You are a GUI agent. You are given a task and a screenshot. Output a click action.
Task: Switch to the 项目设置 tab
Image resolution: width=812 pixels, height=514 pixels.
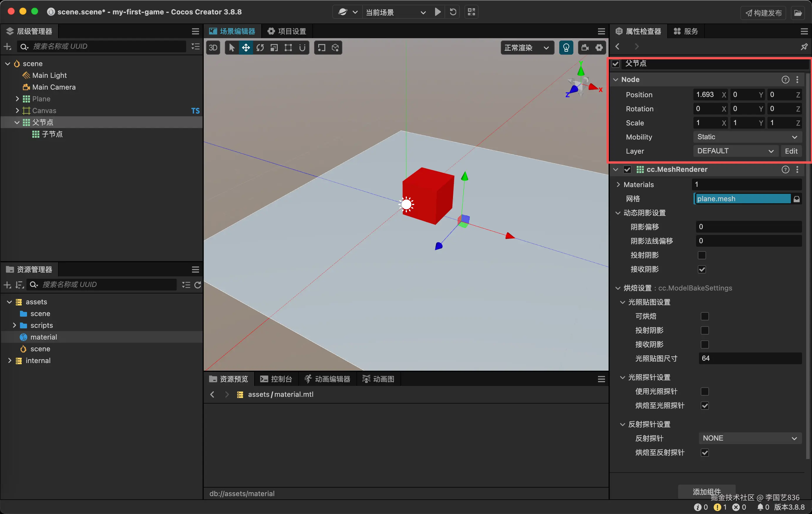point(287,31)
